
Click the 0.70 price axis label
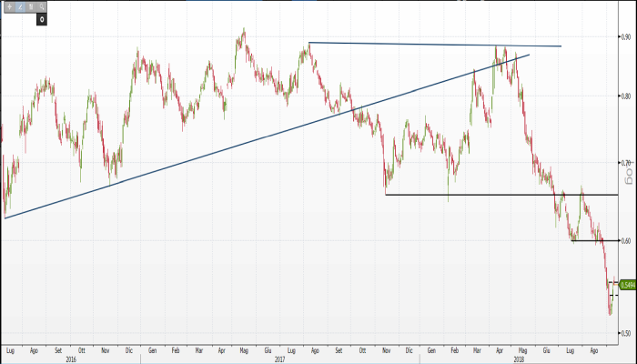click(627, 163)
